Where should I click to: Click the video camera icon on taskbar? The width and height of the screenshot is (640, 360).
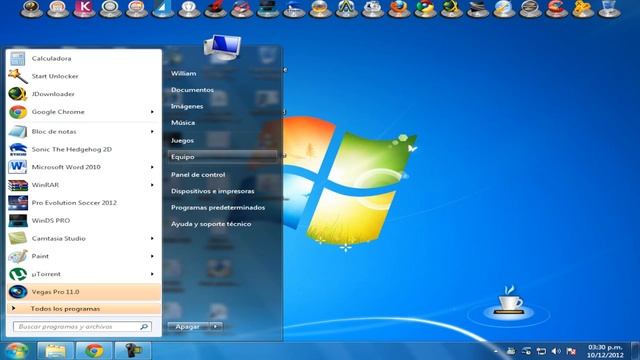tap(133, 351)
